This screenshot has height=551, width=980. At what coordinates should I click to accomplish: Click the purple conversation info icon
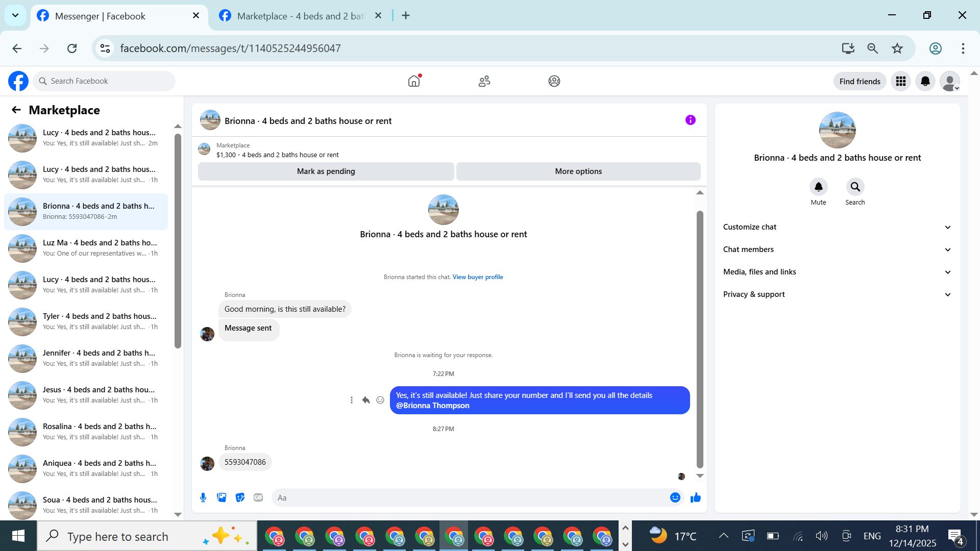click(x=690, y=120)
